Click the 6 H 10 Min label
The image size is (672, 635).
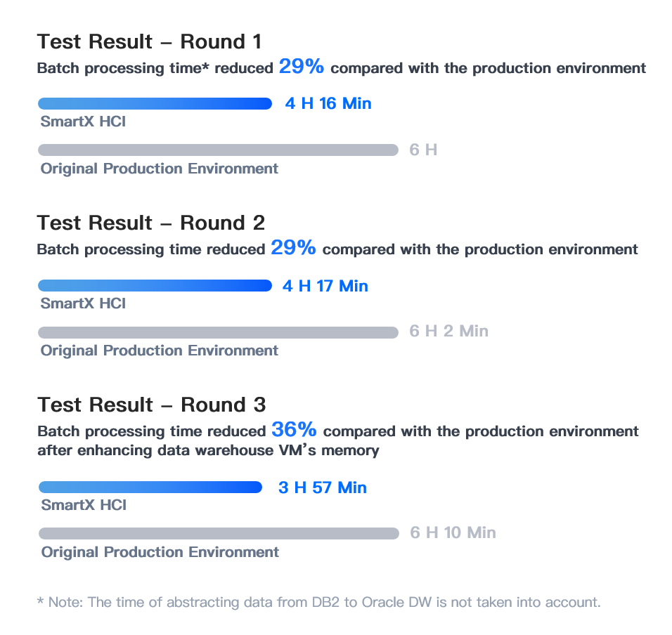coord(453,532)
